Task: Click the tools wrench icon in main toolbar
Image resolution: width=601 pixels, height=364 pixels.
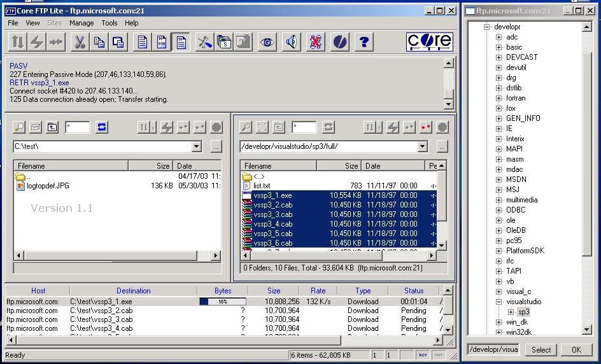Action: click(x=204, y=42)
